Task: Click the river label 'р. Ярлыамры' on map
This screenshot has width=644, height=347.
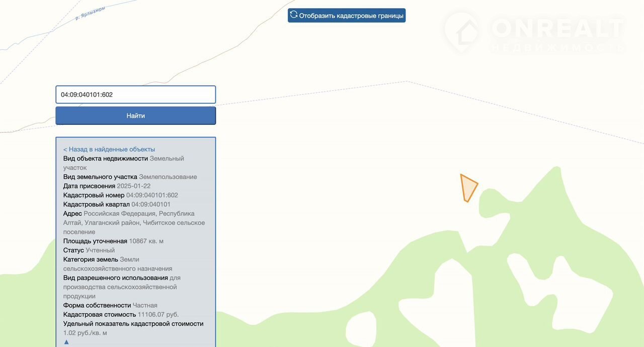Action: click(x=90, y=14)
